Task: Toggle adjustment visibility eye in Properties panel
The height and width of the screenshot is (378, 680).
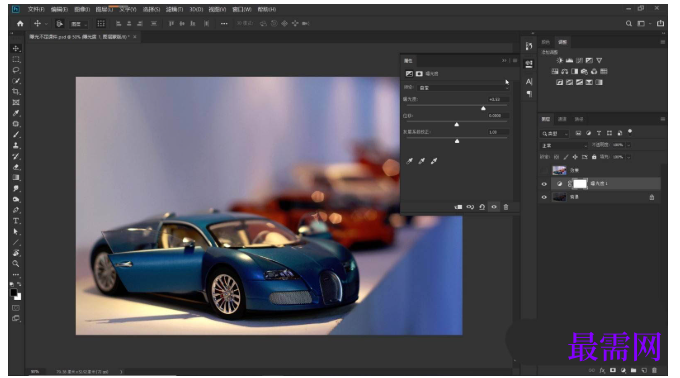Action: tap(494, 207)
